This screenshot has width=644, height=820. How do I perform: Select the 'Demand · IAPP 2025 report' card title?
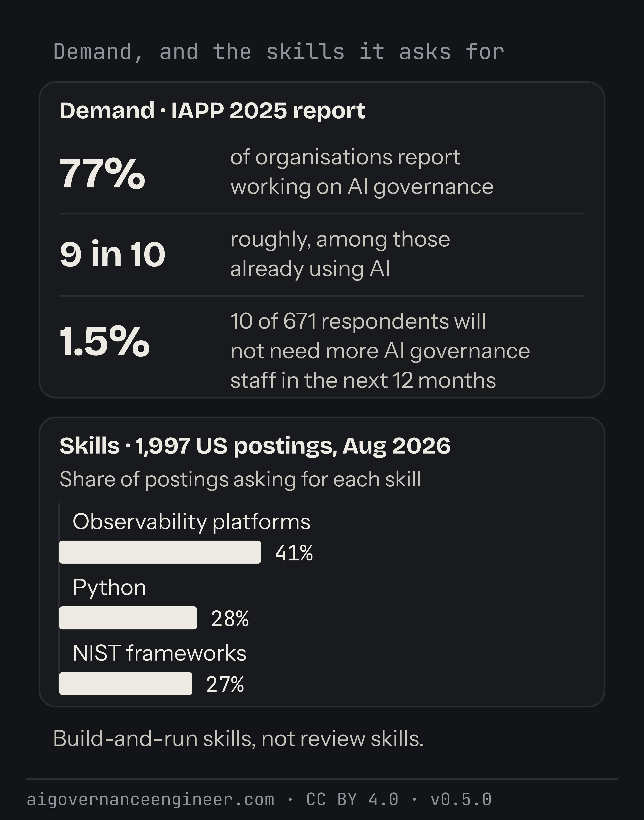point(212,111)
